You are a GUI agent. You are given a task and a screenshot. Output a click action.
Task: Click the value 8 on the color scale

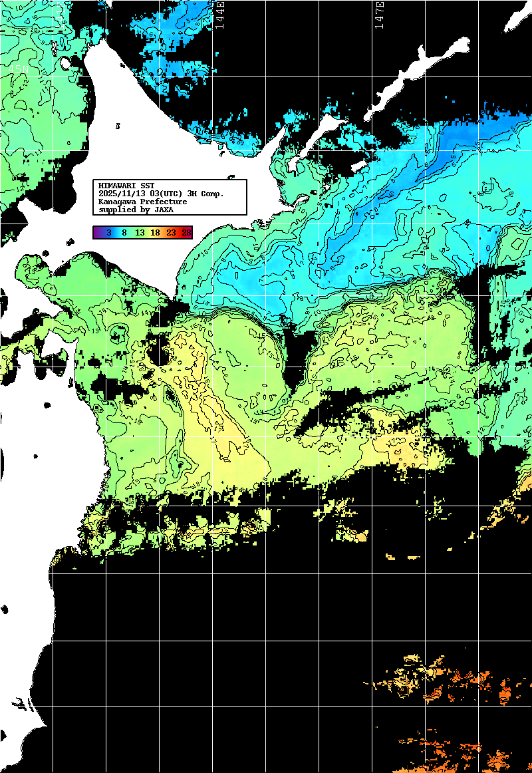coord(124,232)
